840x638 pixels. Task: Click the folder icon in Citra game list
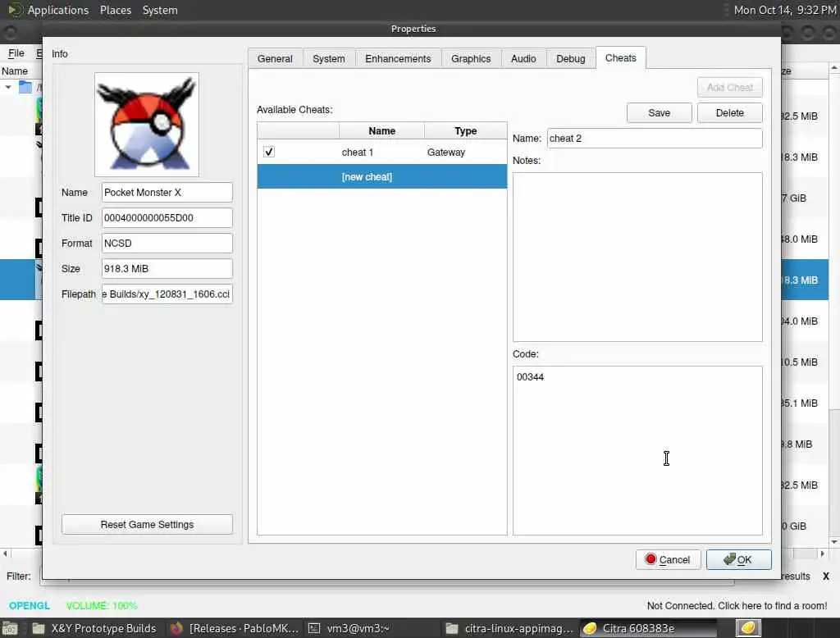click(x=25, y=87)
